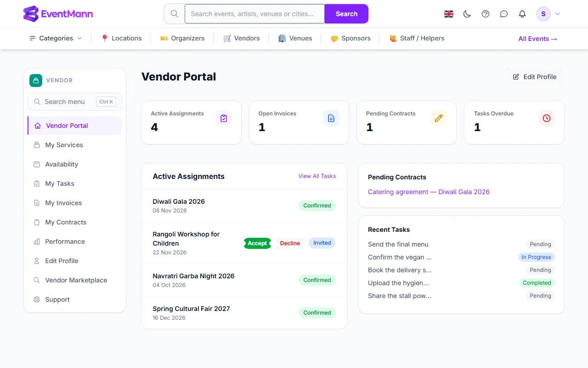Click the EventMann logo
This screenshot has height=368, width=588.
(x=58, y=14)
